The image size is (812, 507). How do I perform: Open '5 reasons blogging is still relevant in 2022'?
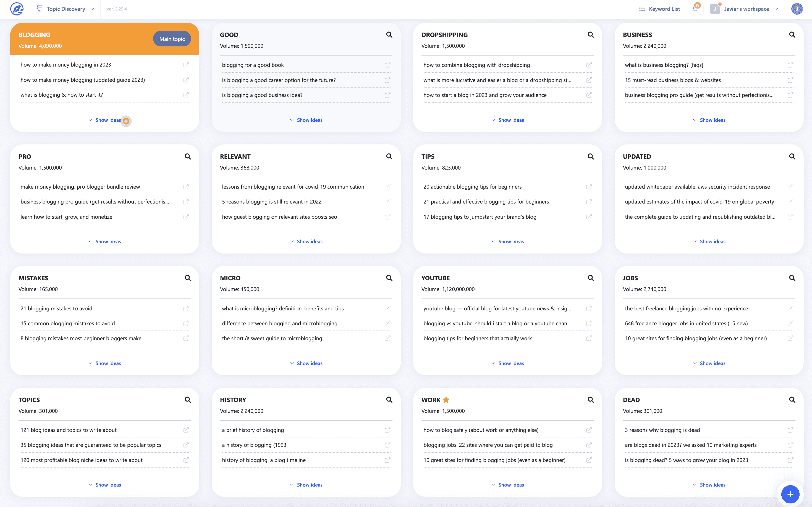[x=271, y=202]
